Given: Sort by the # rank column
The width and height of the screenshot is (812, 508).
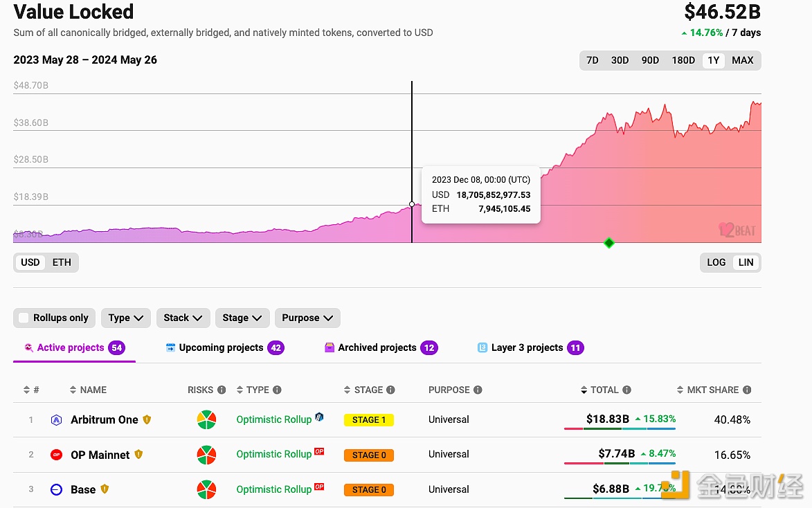Looking at the screenshot, I should click(x=31, y=390).
